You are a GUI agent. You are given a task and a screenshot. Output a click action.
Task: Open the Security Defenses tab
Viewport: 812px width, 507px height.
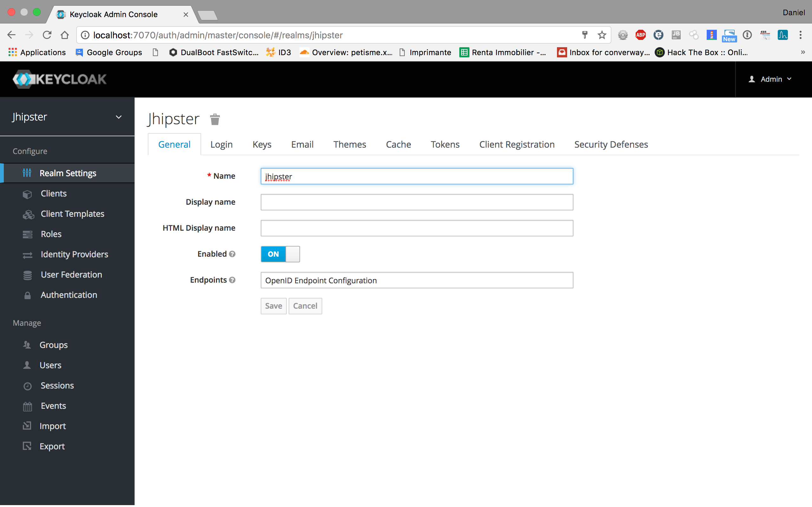[x=611, y=144]
